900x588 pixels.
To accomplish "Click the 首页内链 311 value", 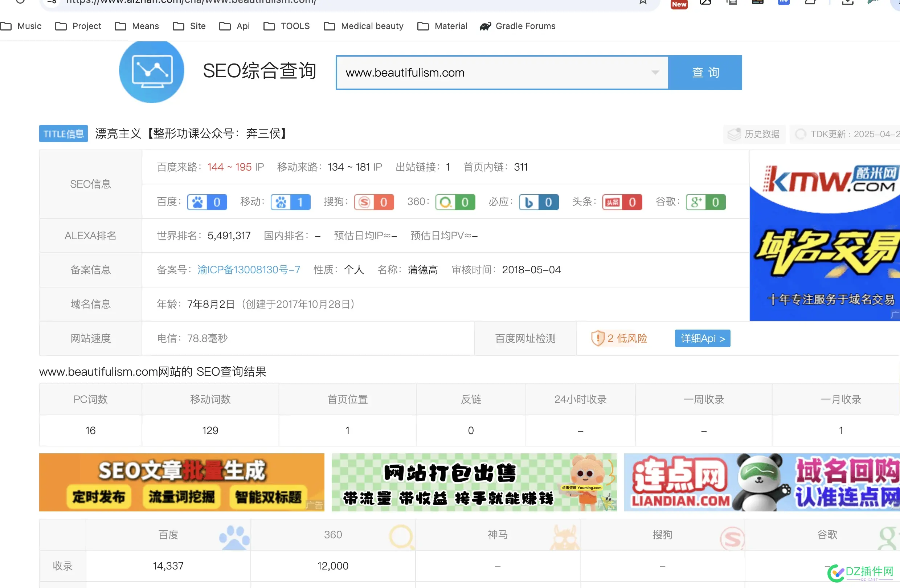I will (x=521, y=167).
